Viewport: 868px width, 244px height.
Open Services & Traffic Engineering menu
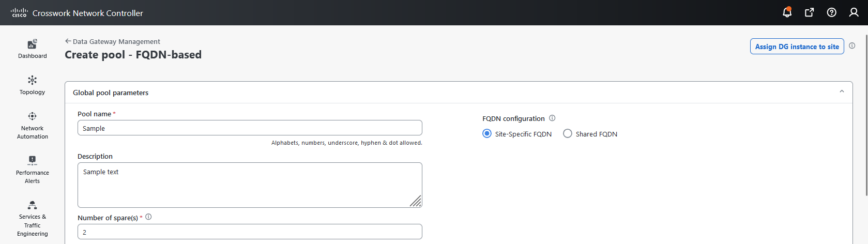tap(32, 219)
